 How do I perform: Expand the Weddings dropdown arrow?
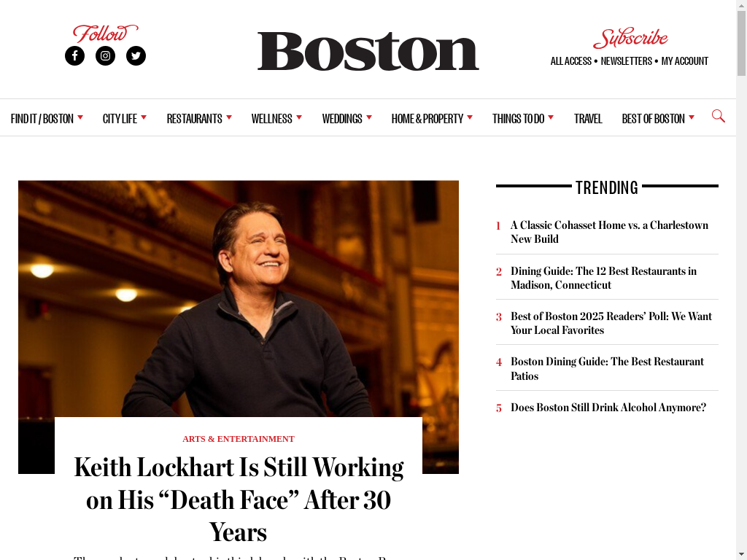point(369,117)
